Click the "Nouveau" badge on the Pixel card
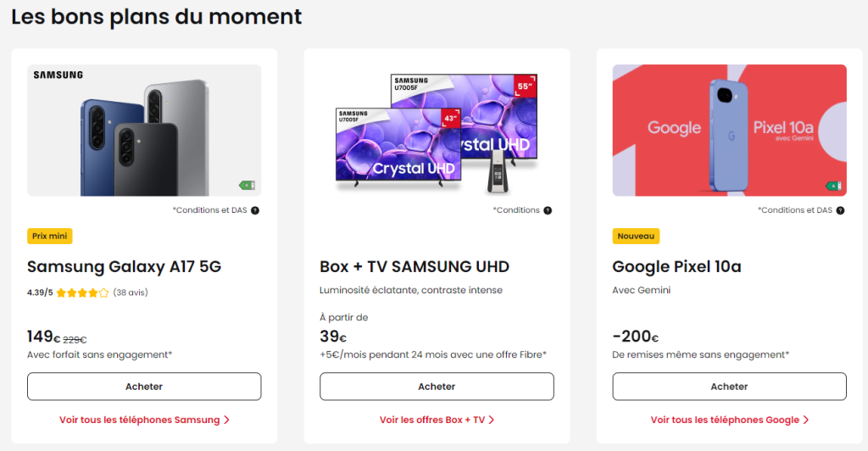The image size is (868, 451). click(636, 237)
